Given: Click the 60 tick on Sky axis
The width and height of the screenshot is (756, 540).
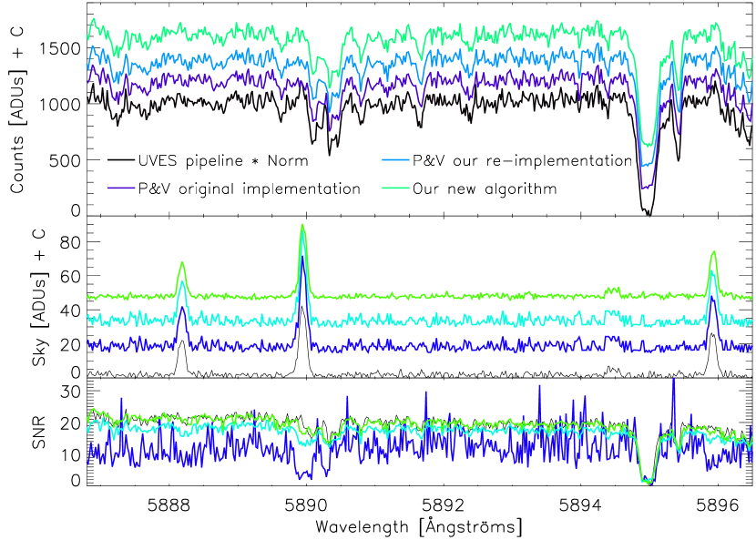Looking at the screenshot, I should [x=69, y=276].
